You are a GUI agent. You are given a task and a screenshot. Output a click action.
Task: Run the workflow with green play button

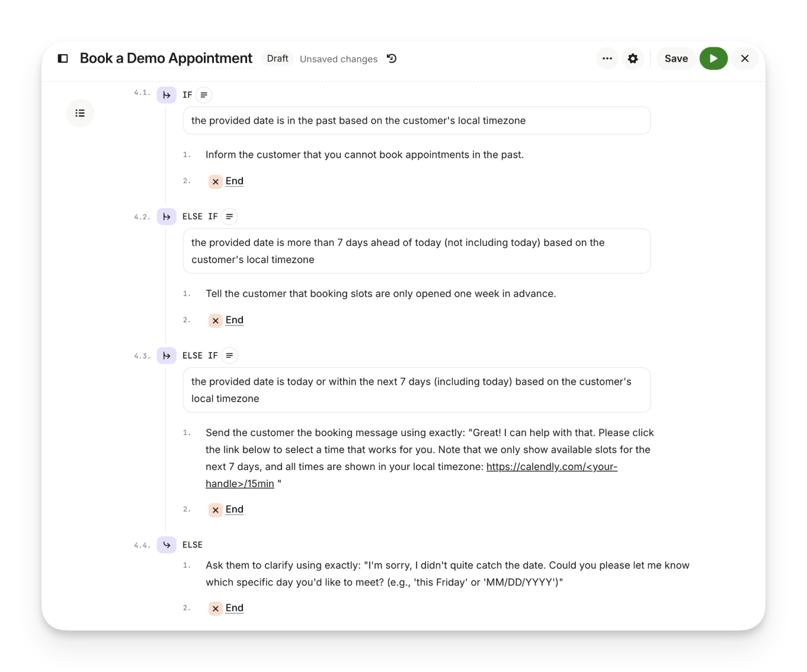713,59
